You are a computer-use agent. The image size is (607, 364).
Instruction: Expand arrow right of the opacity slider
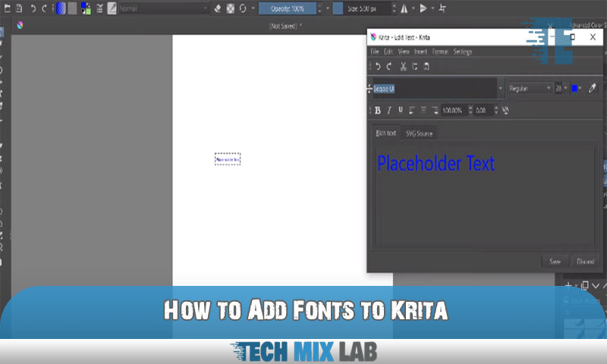(328, 8)
